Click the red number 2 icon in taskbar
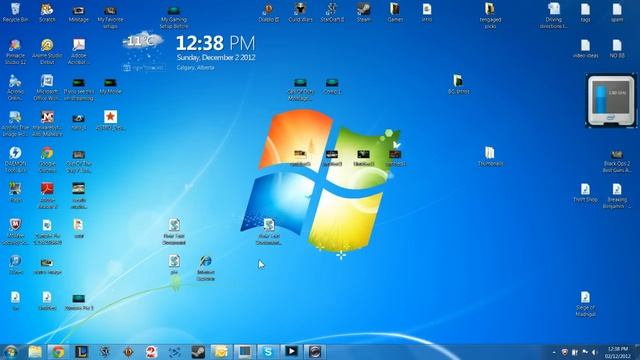The image size is (640, 360). [151, 352]
